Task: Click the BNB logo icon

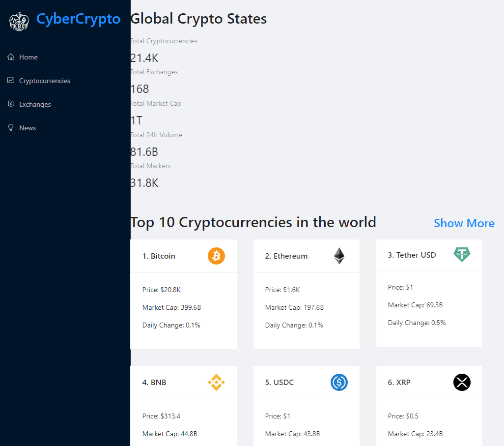Action: (x=216, y=382)
